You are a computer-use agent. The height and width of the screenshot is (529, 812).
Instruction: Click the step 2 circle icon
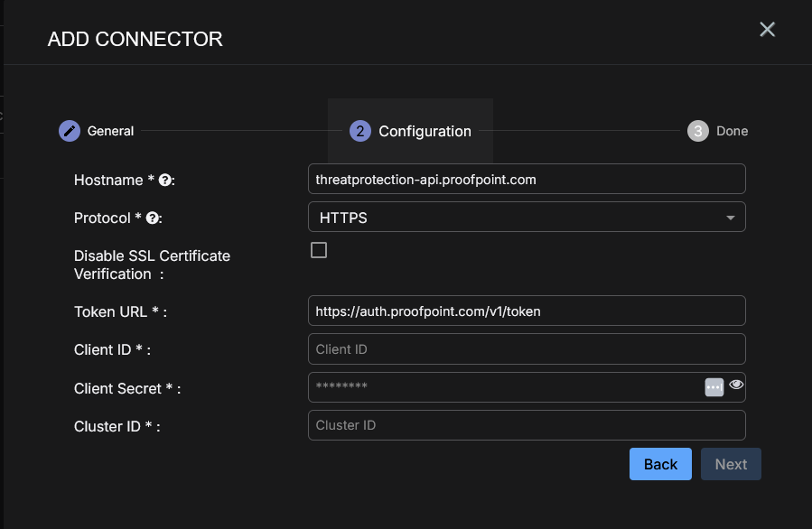pos(359,131)
